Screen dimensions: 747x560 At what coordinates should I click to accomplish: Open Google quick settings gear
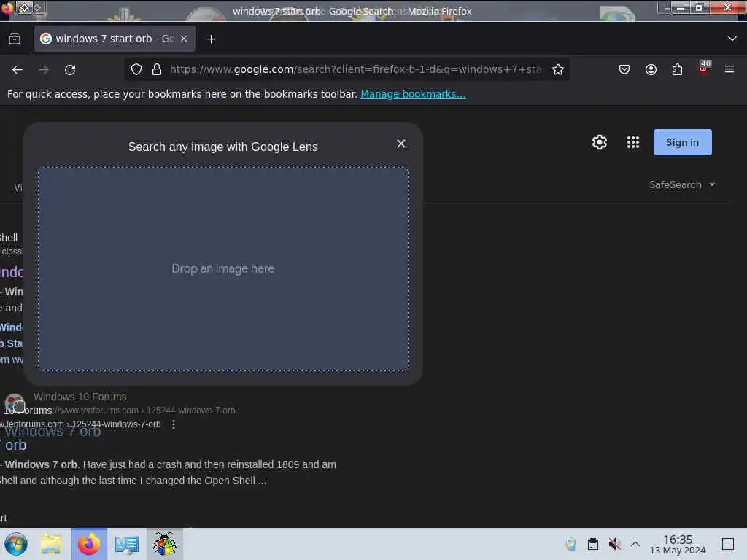(600, 142)
